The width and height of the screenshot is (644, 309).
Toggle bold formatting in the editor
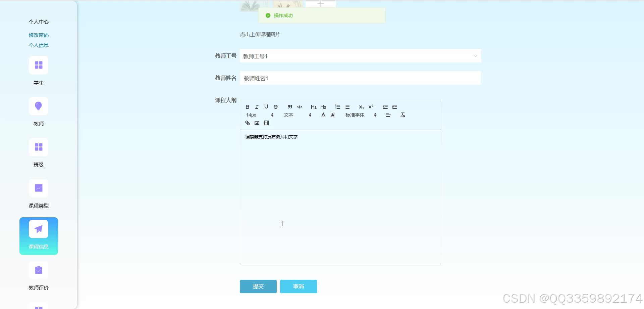coord(247,107)
